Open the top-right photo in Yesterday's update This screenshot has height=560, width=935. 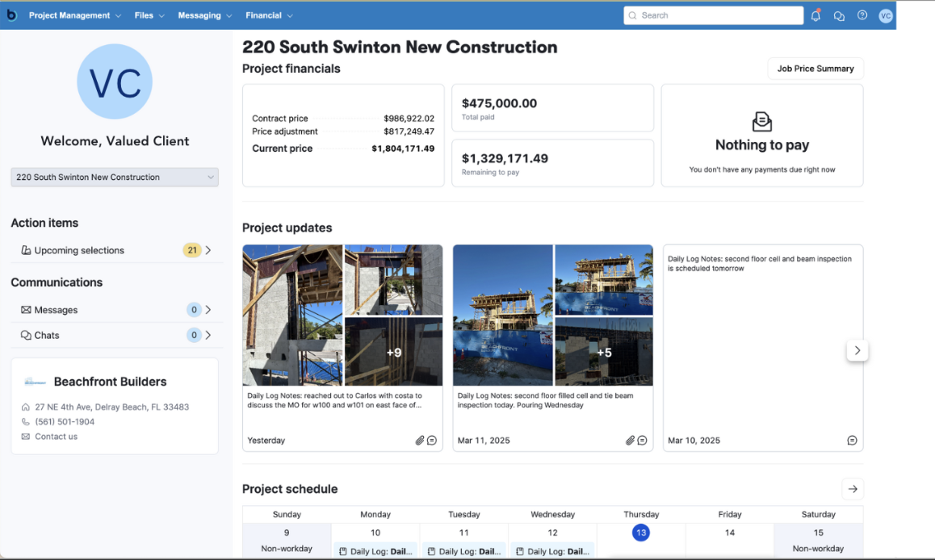(x=393, y=280)
